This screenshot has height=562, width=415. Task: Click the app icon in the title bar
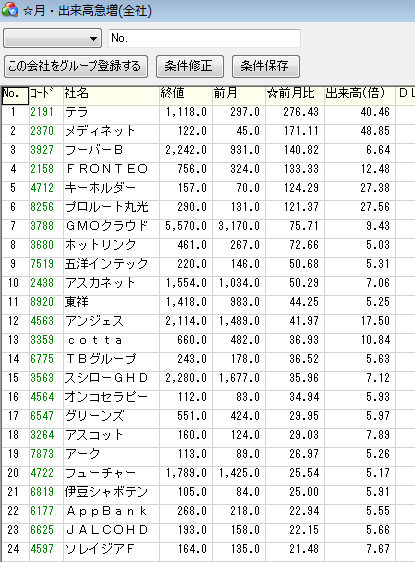pyautogui.click(x=10, y=10)
